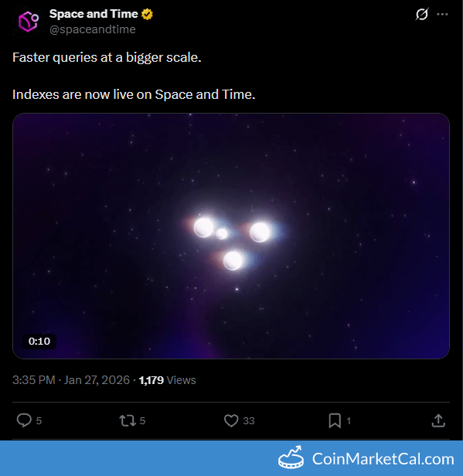Bookmark the tweet with the bookmark icon

335,420
